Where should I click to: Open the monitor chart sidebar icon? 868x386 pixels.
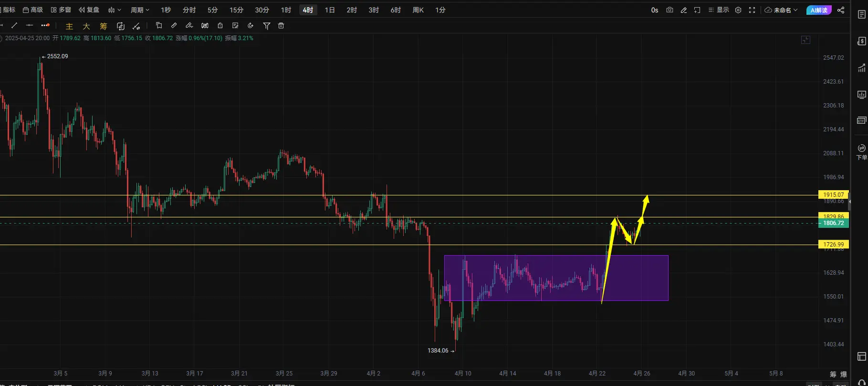point(861,95)
